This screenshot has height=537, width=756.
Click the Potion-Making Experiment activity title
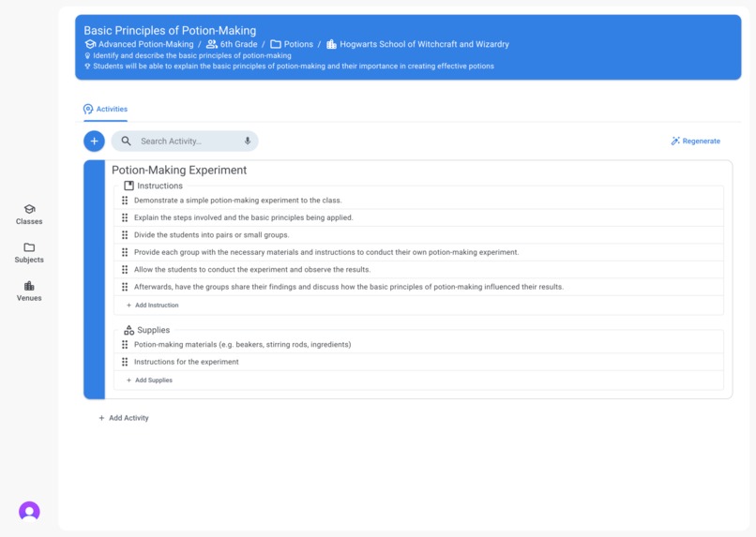[179, 170]
